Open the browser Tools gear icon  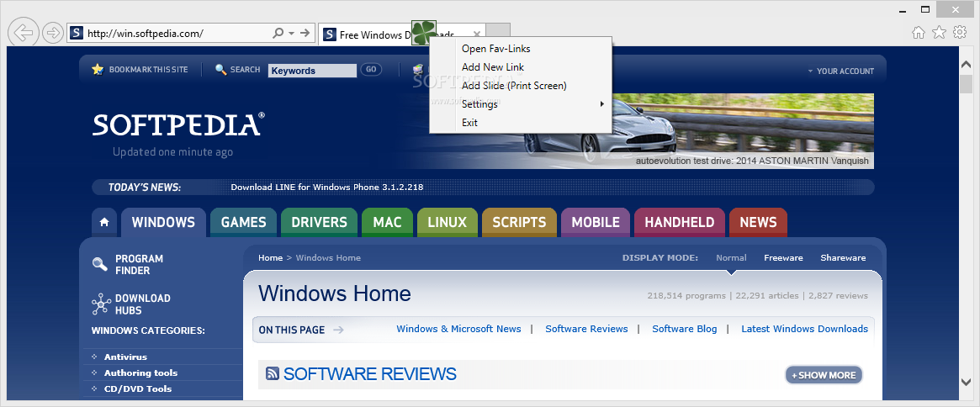959,33
